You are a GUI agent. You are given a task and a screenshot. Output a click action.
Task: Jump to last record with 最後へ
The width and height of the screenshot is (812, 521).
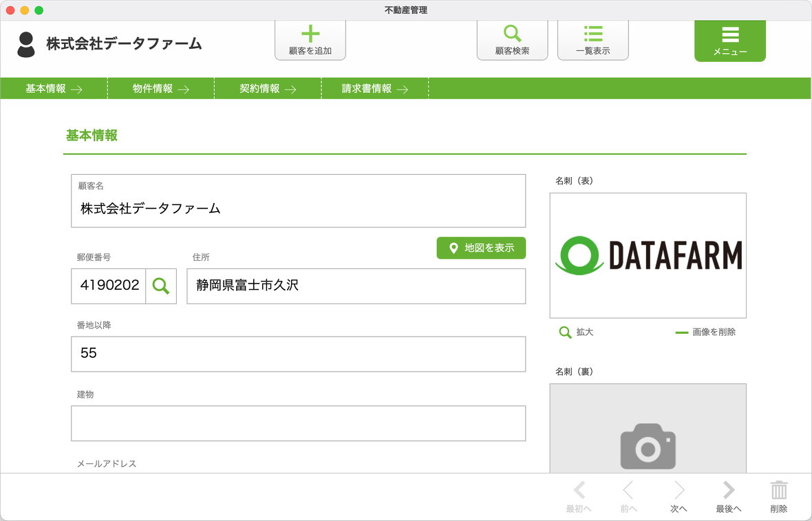728,496
